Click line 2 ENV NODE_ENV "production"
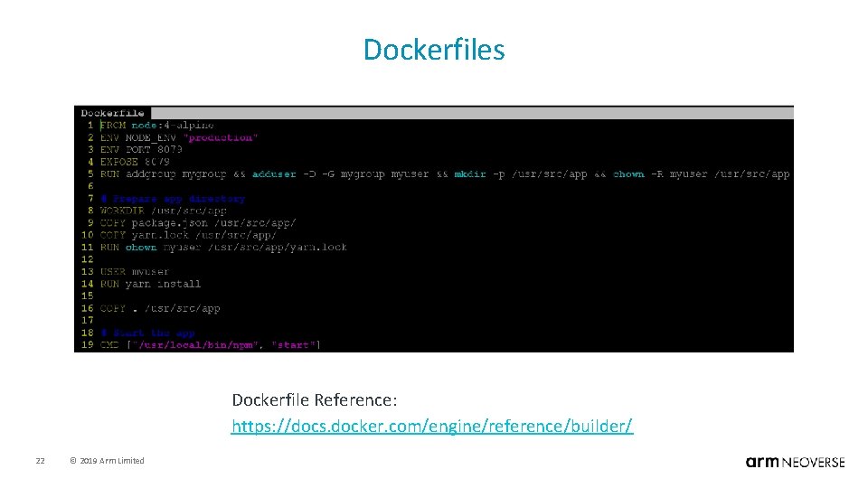Image resolution: width=868 pixels, height=488 pixels. [x=179, y=137]
